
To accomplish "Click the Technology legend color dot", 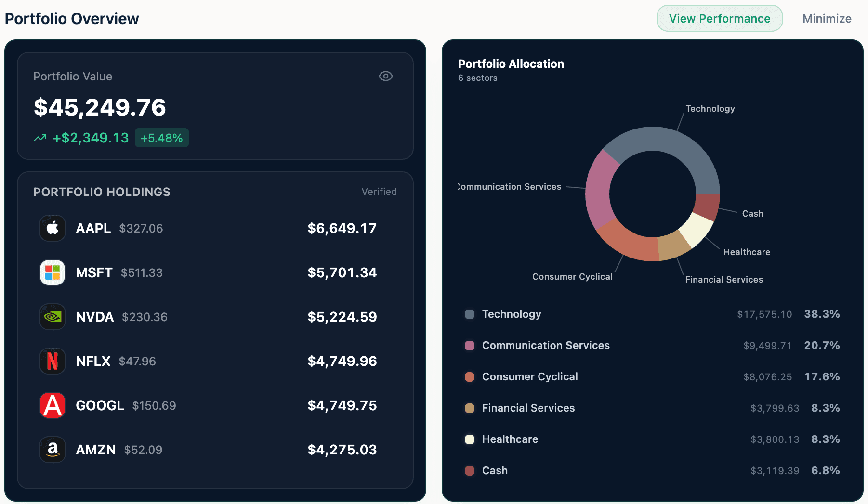I will click(x=470, y=314).
